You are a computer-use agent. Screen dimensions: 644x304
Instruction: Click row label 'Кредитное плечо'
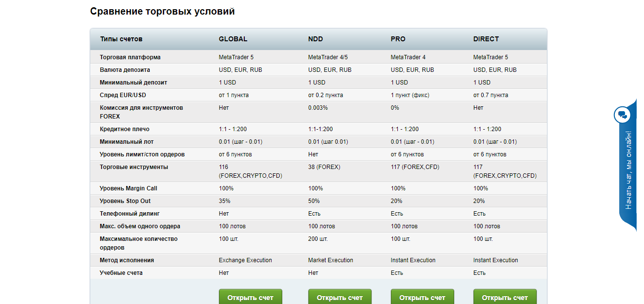click(x=125, y=129)
